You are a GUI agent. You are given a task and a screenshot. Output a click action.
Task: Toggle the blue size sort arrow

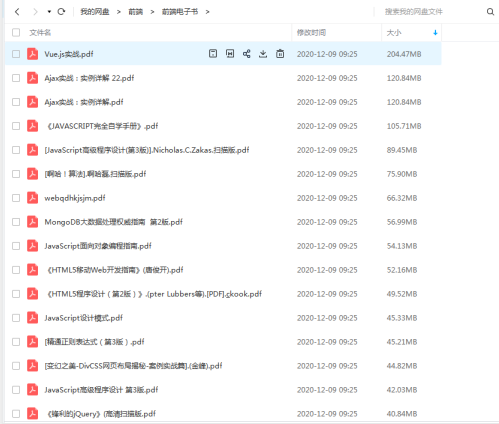(435, 33)
